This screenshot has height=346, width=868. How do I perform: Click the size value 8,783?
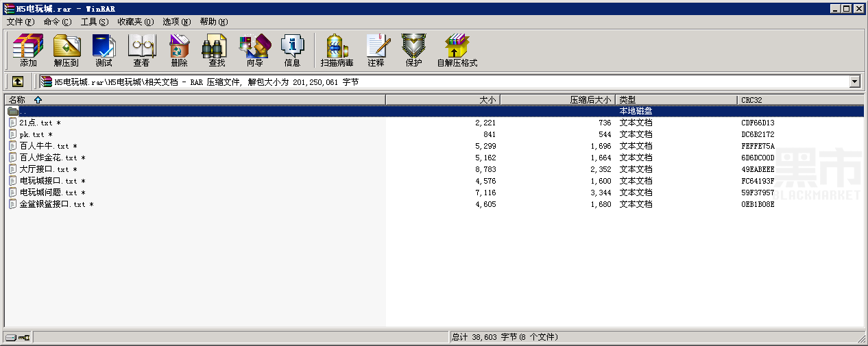click(x=485, y=169)
